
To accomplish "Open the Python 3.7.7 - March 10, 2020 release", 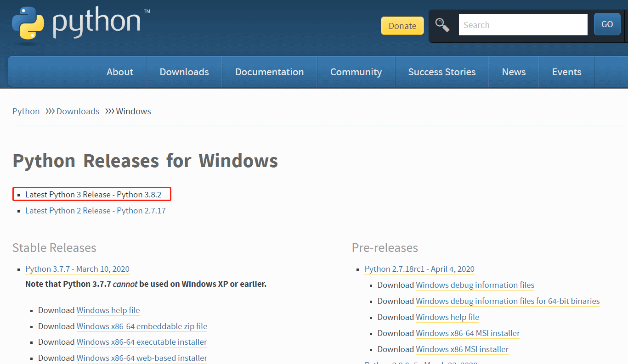I will tap(77, 269).
